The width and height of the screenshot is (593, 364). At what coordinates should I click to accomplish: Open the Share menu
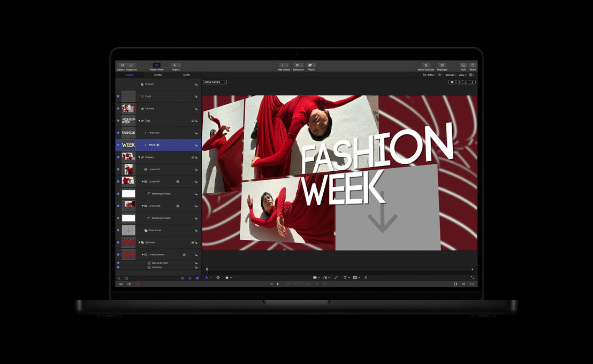pos(473,65)
